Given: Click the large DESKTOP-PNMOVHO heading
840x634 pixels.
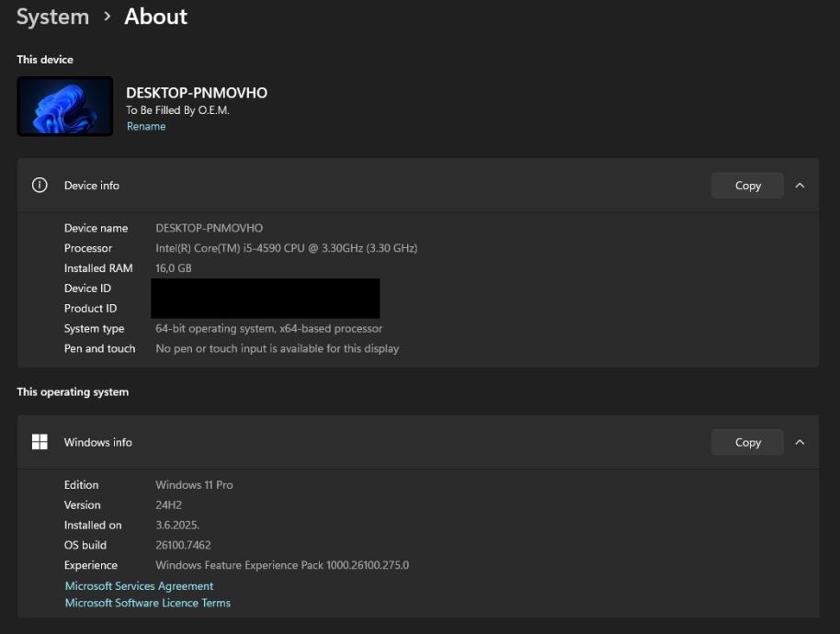Looking at the screenshot, I should (x=197, y=93).
